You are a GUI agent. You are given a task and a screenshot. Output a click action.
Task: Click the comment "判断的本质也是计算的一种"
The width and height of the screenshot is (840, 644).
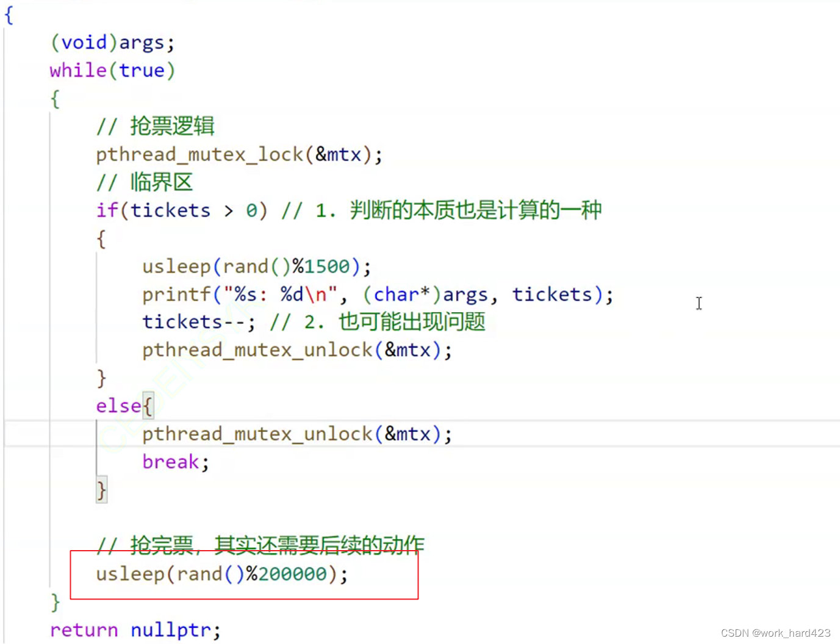(x=476, y=210)
